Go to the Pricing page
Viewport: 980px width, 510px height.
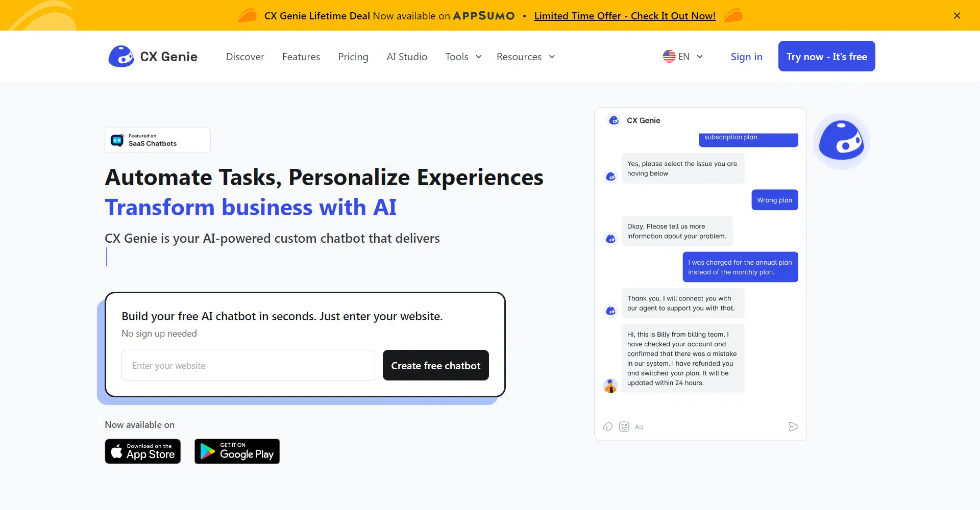click(x=353, y=57)
